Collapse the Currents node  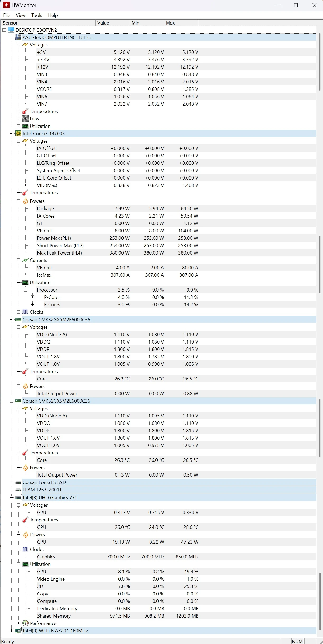pos(18,260)
